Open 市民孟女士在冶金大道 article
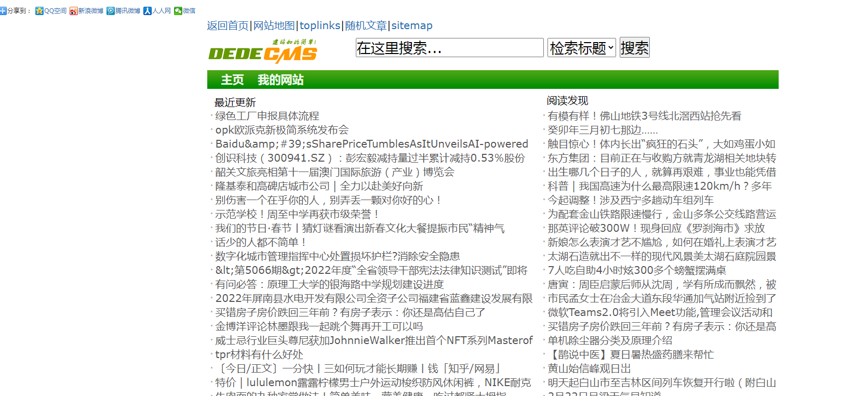 coord(662,298)
